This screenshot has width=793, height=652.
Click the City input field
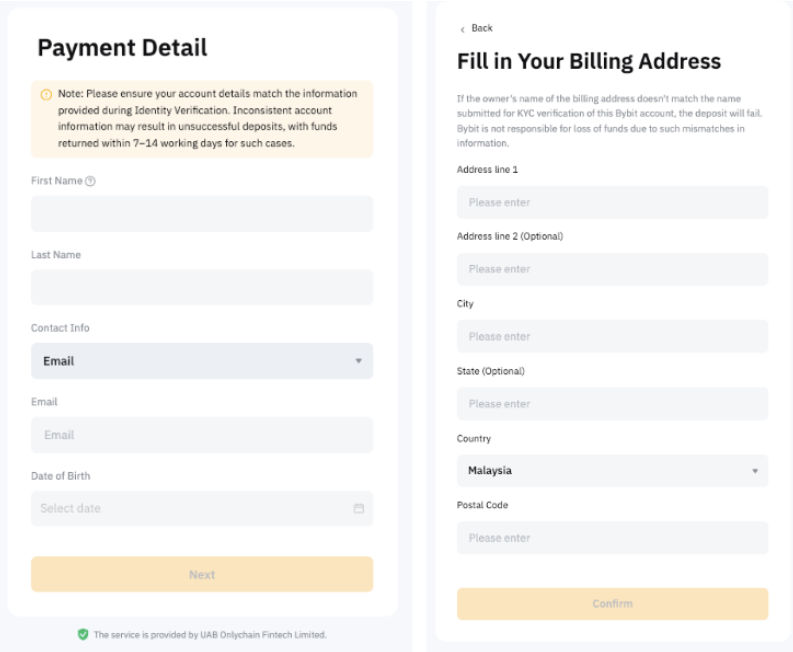[x=611, y=337]
